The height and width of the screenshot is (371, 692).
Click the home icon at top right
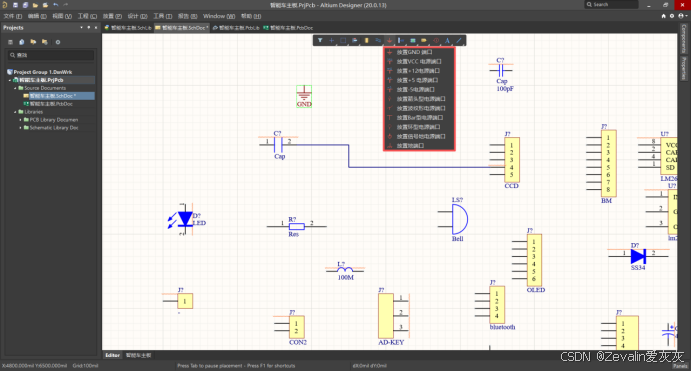point(663,16)
